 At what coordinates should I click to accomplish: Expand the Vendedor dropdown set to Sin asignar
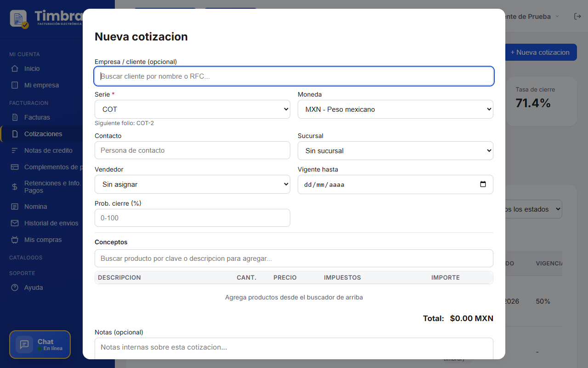[x=192, y=184]
